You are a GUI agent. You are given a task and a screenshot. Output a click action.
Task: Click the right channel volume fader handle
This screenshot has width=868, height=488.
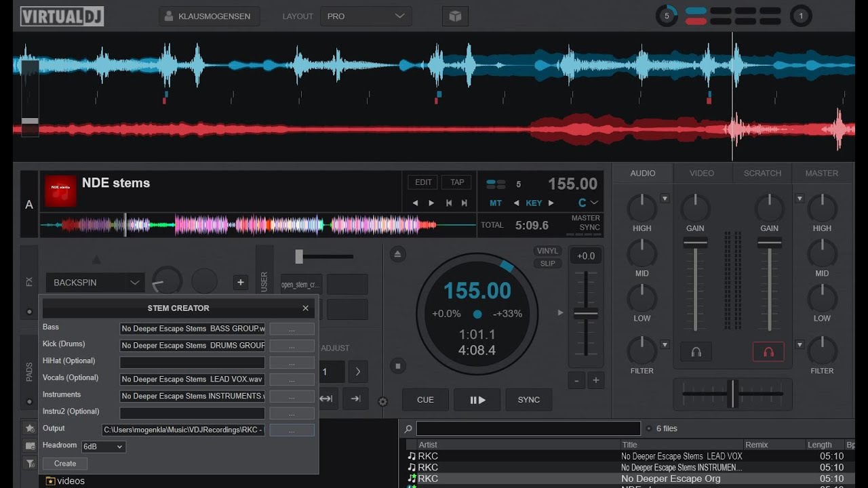click(769, 243)
